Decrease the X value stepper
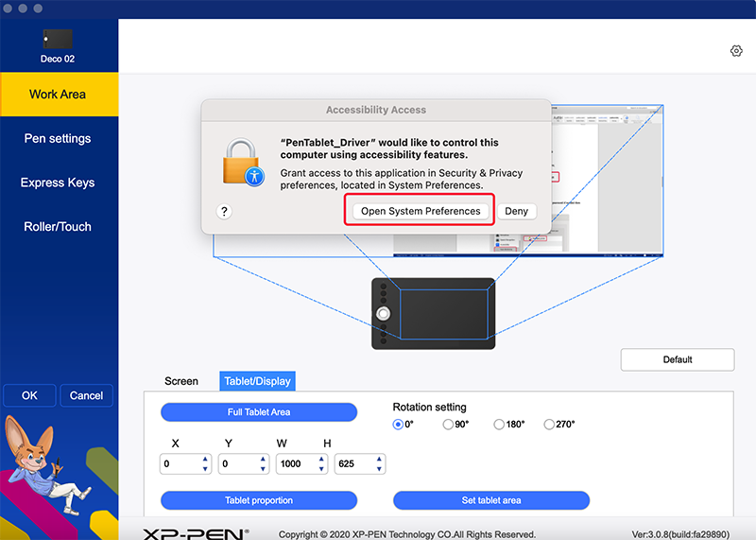This screenshot has height=540, width=756. click(205, 468)
